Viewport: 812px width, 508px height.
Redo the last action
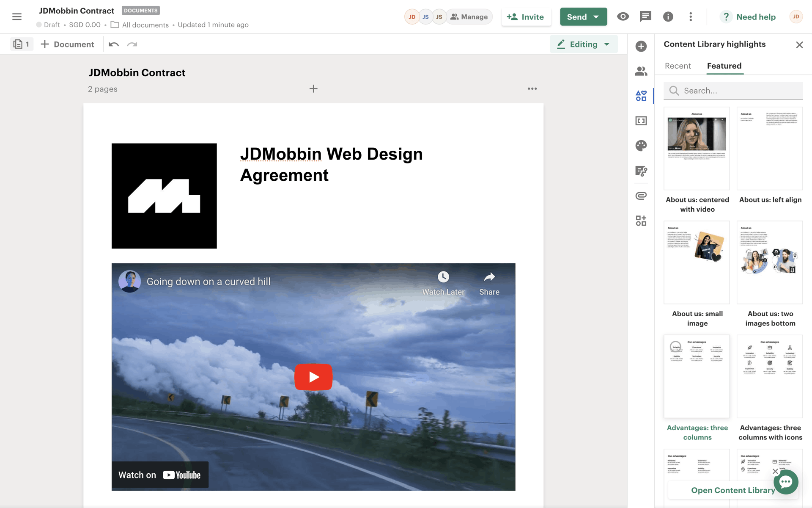point(132,44)
